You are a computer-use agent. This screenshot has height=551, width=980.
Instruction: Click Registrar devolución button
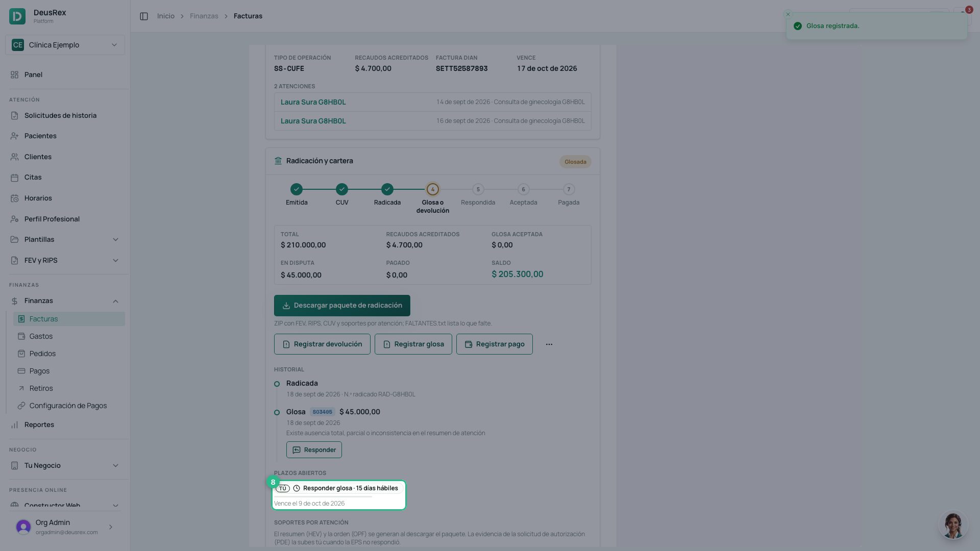tap(322, 344)
